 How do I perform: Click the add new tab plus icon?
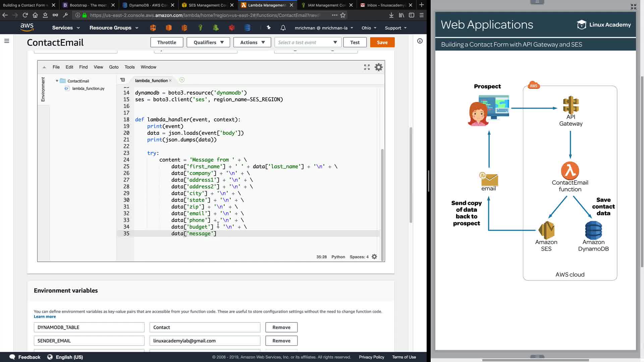pyautogui.click(x=182, y=80)
